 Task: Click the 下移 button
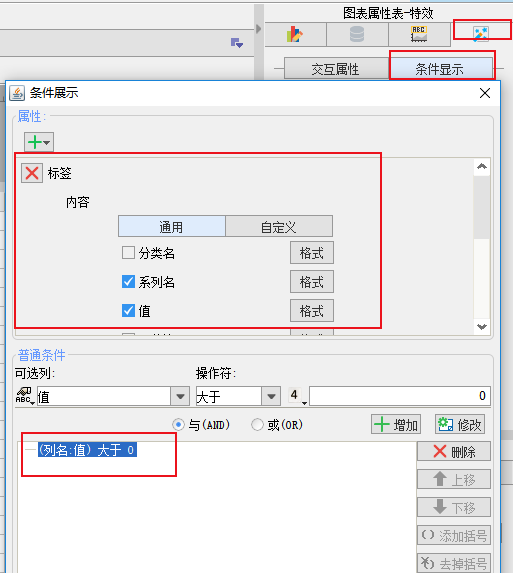454,507
